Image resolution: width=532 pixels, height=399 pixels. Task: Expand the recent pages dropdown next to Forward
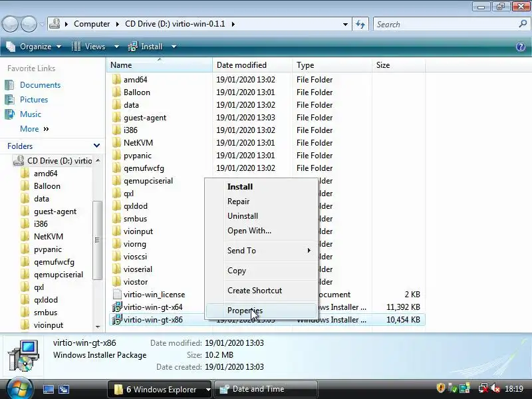coord(42,24)
